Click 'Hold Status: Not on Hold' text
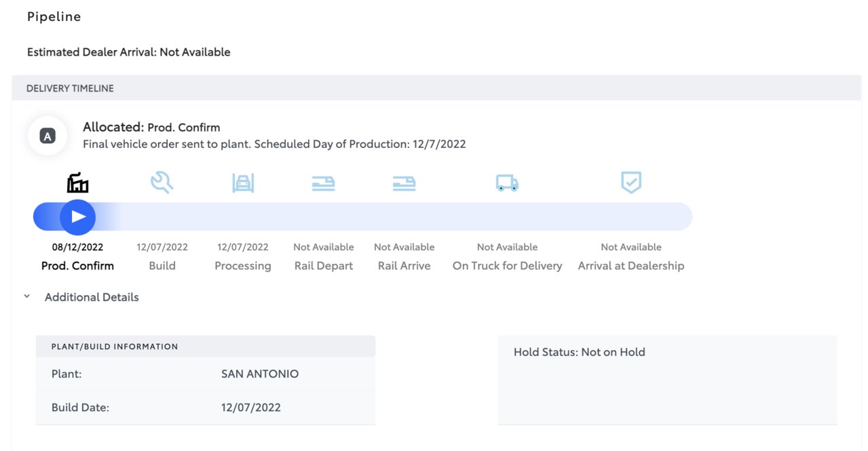Screen dimensions: 868x451 pos(580,352)
